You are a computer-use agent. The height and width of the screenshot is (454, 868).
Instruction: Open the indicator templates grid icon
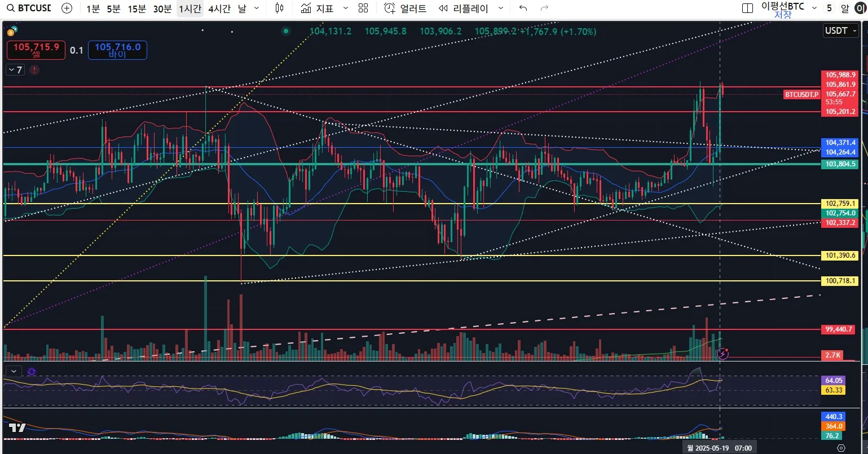[363, 8]
